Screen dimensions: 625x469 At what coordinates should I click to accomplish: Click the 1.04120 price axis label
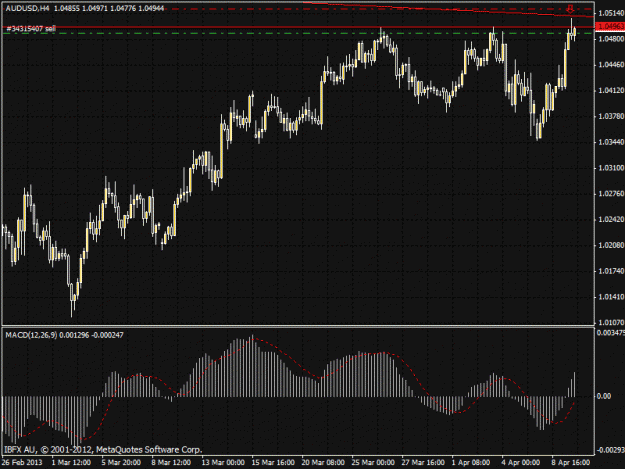pos(611,91)
